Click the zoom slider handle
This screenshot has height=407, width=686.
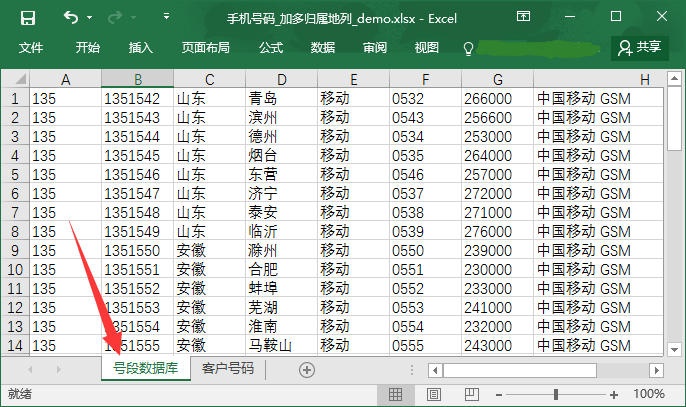tap(556, 394)
